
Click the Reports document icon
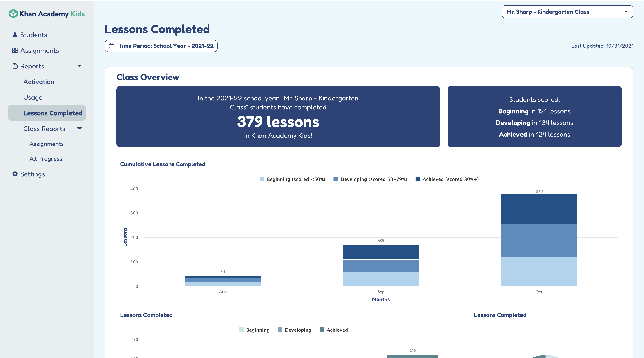(x=15, y=66)
